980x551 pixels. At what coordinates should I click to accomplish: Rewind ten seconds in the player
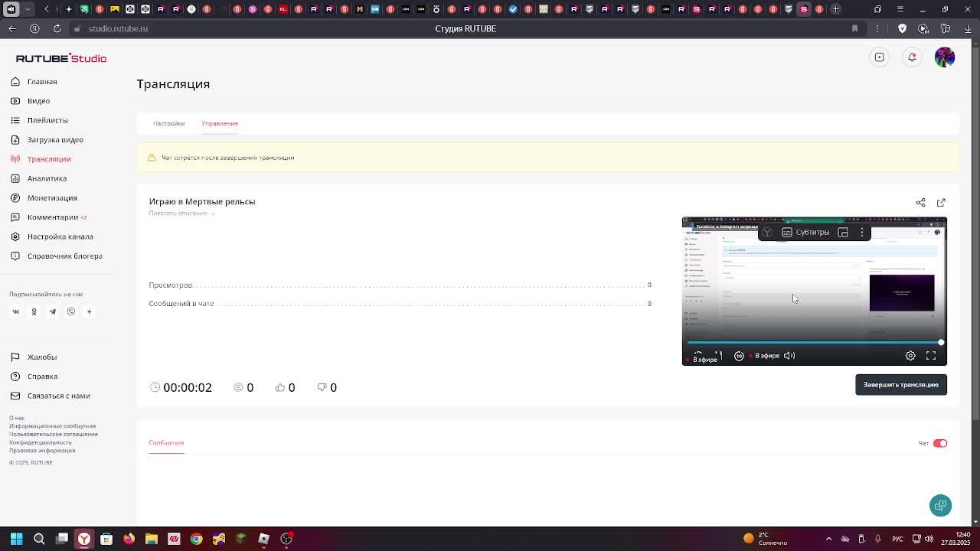[739, 356]
